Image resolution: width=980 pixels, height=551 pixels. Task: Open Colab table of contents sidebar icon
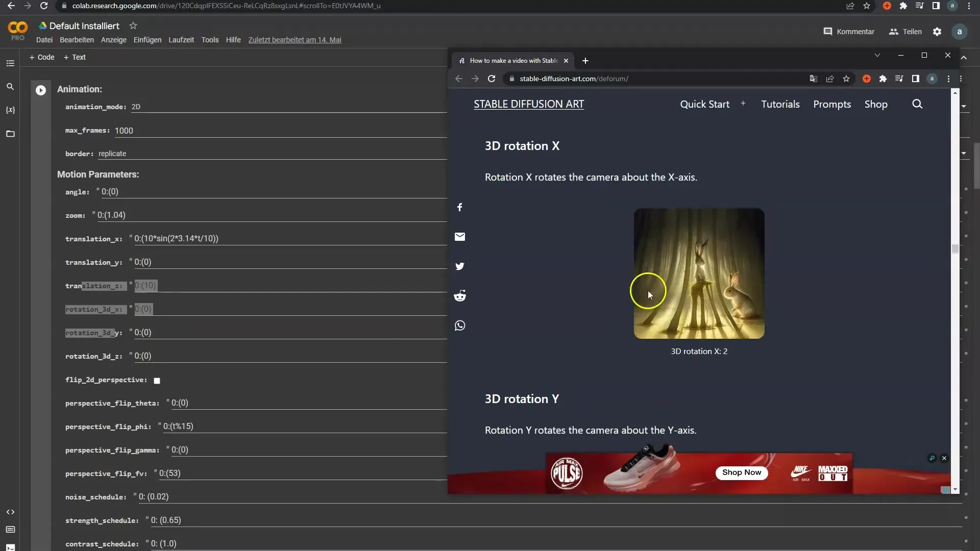[x=10, y=63]
